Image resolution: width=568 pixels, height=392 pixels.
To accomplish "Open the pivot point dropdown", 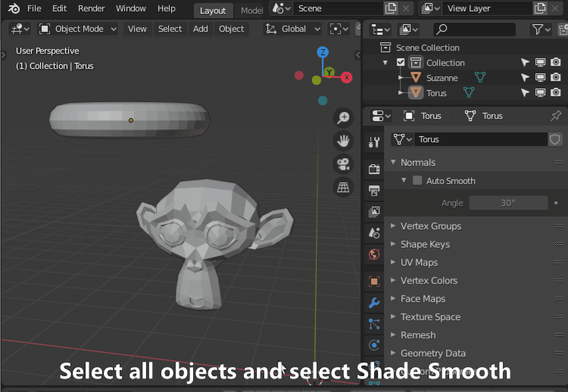I will pyautogui.click(x=339, y=29).
